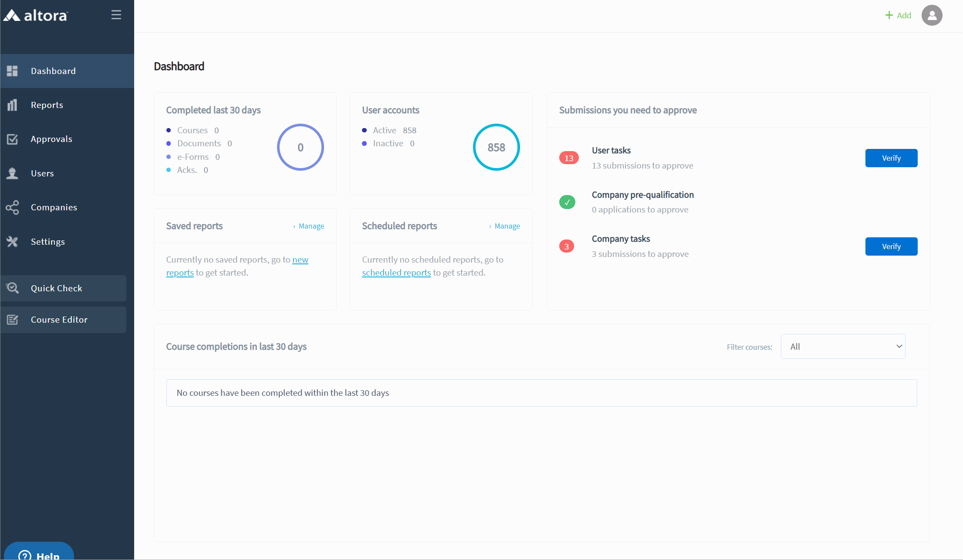Click the Settings wrench icon

[12, 242]
